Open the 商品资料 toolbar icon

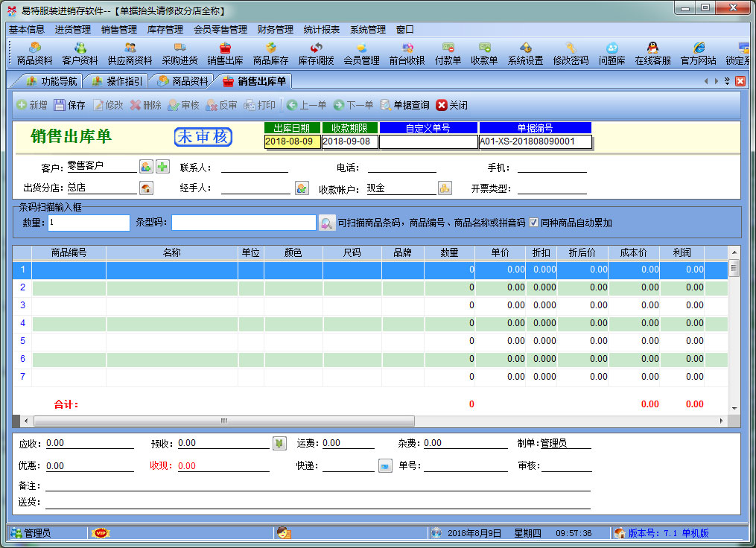[34, 54]
